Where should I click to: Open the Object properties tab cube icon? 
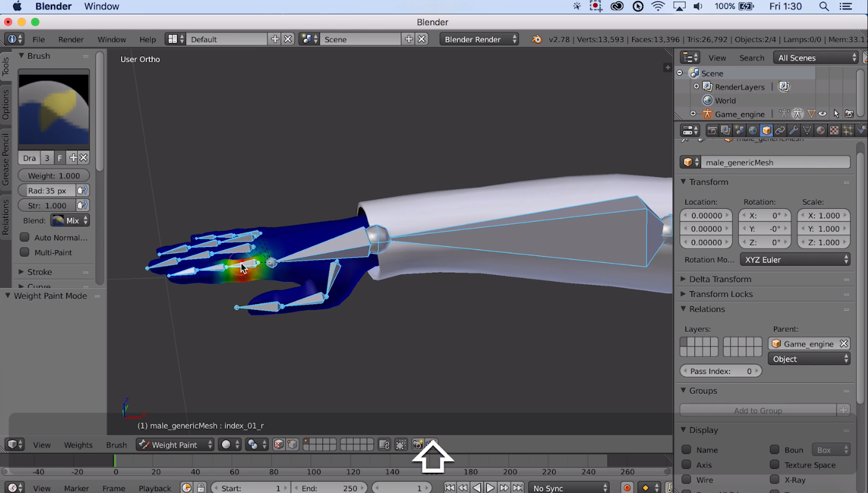[766, 130]
